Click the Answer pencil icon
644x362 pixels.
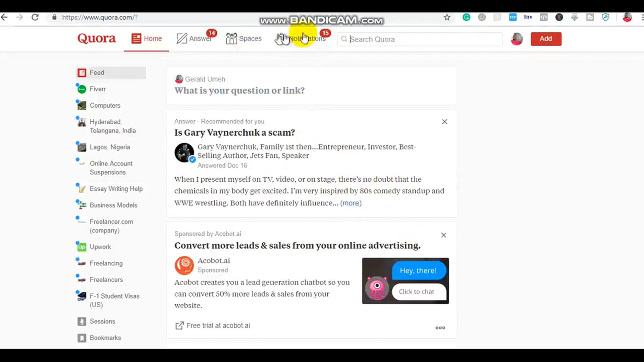[x=181, y=39]
